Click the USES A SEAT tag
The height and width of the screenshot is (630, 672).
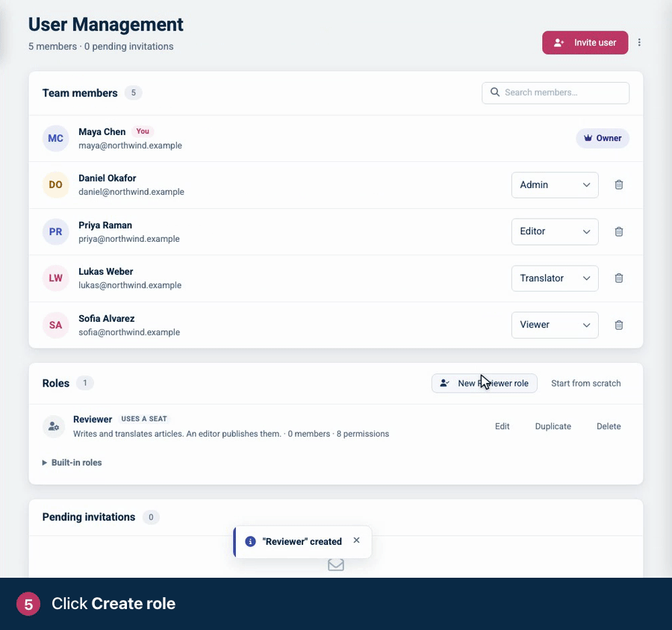pos(144,419)
